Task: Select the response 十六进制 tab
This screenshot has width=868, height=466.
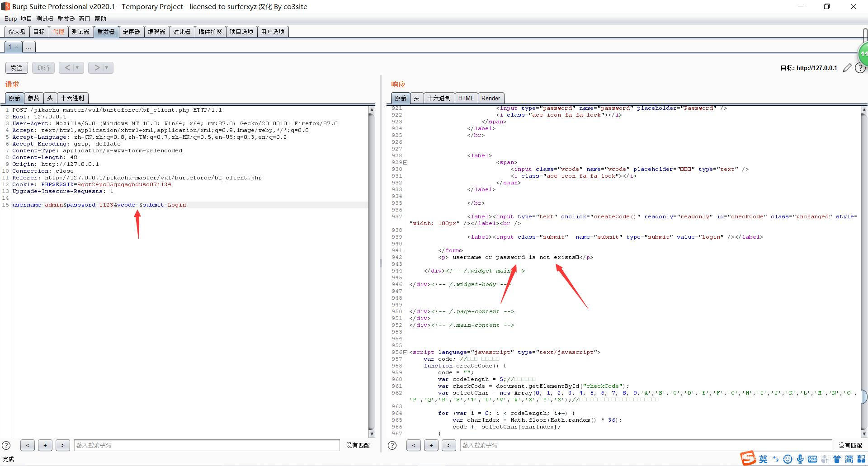Action: [439, 98]
